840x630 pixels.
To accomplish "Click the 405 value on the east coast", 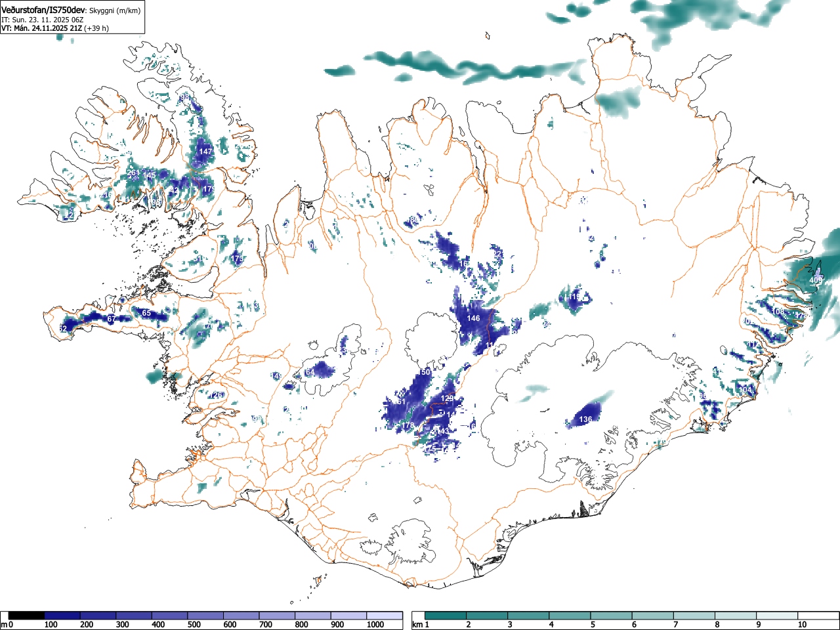I will click(x=816, y=280).
